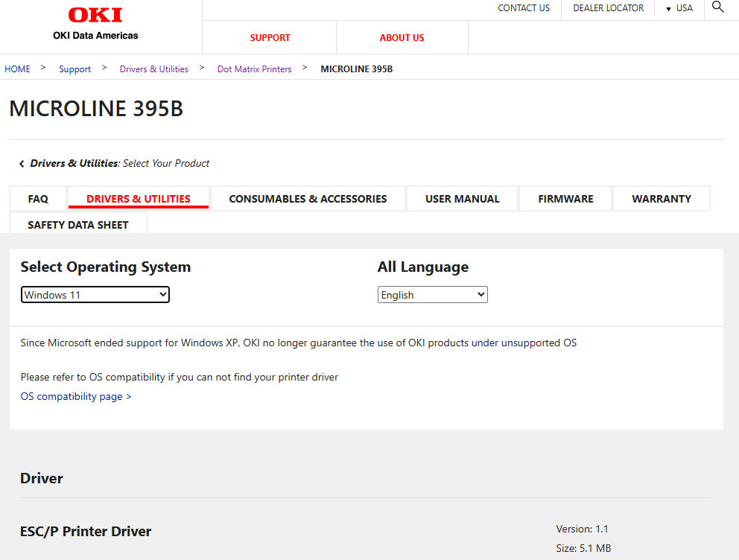
Task: Go to HOME in breadcrumb
Action: point(17,69)
